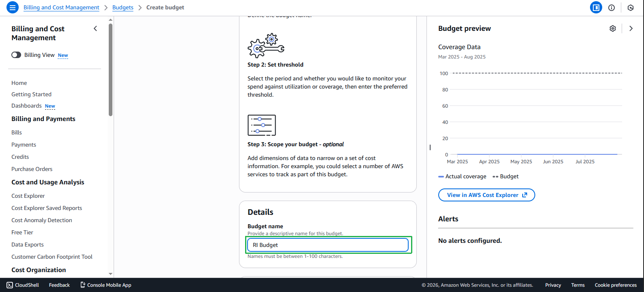Click the Budget dashed legend item

(506, 176)
